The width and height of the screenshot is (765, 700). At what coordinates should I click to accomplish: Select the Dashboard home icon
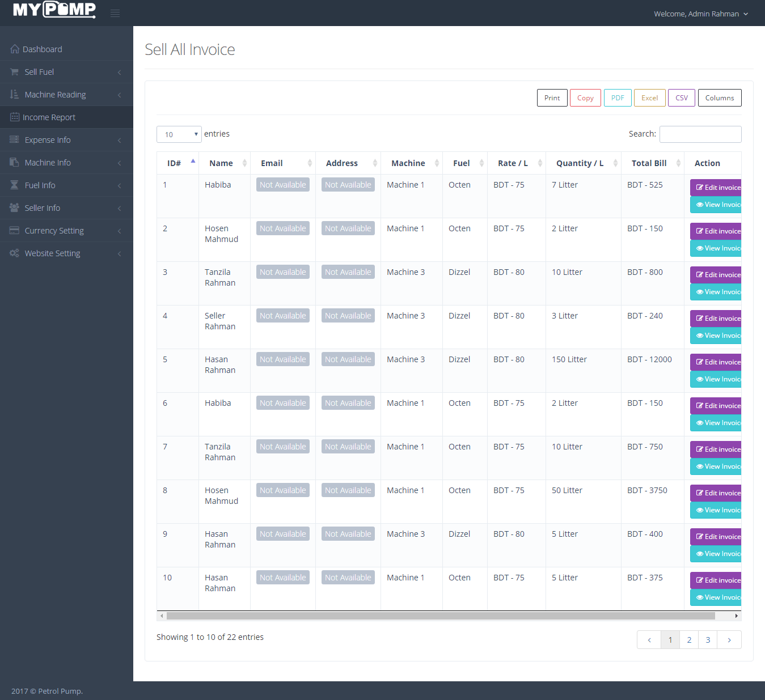[x=15, y=49]
